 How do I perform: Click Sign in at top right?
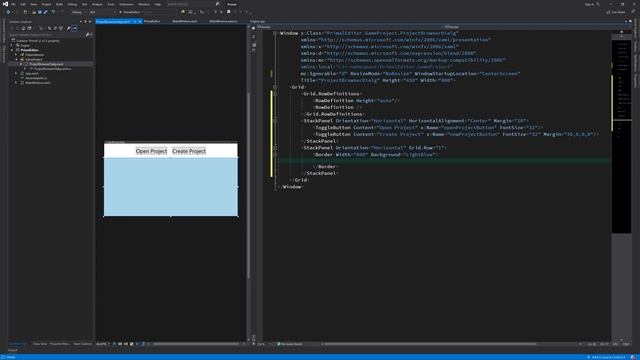589,4
